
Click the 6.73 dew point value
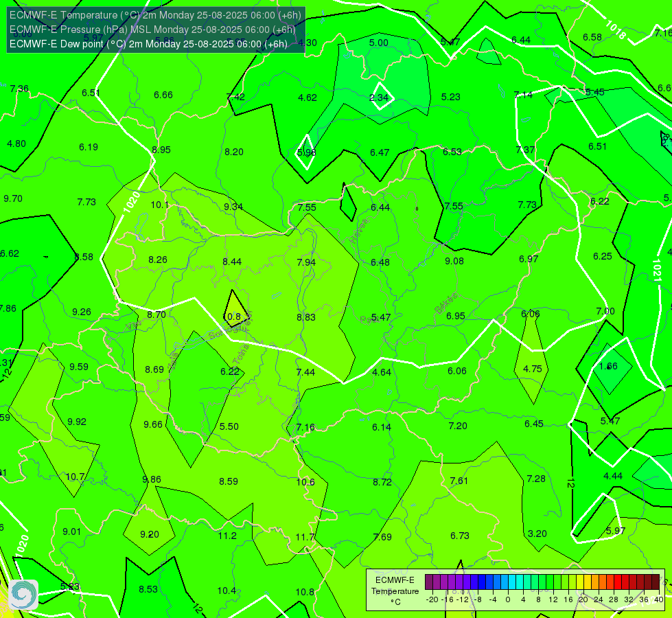(459, 536)
